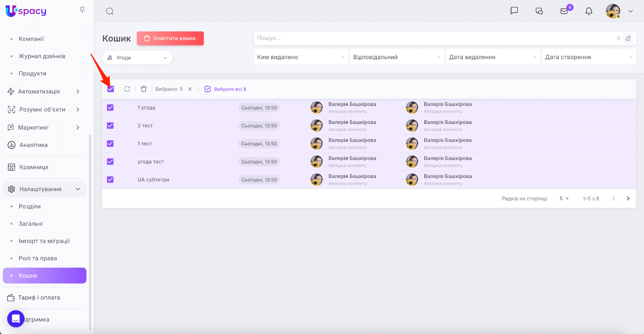
Task: Deselect the "UA субтитри" row checkbox
Action: coord(110,179)
